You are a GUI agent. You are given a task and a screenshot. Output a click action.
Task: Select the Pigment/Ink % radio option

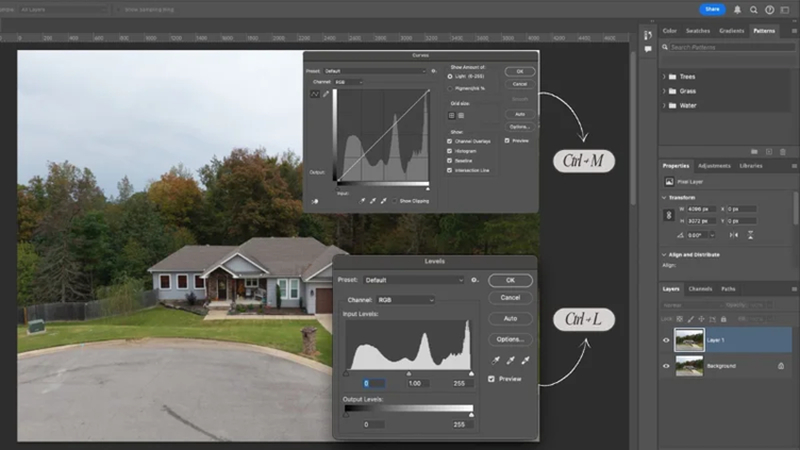coord(450,89)
